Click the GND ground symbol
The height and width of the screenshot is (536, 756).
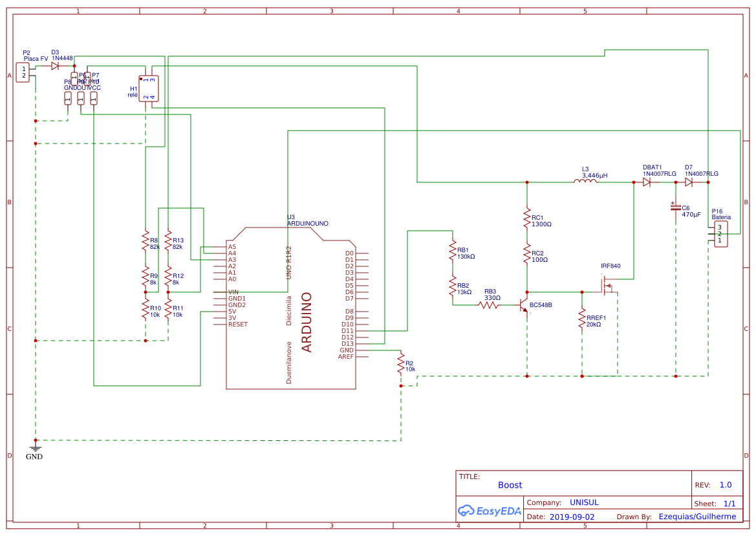(x=35, y=447)
